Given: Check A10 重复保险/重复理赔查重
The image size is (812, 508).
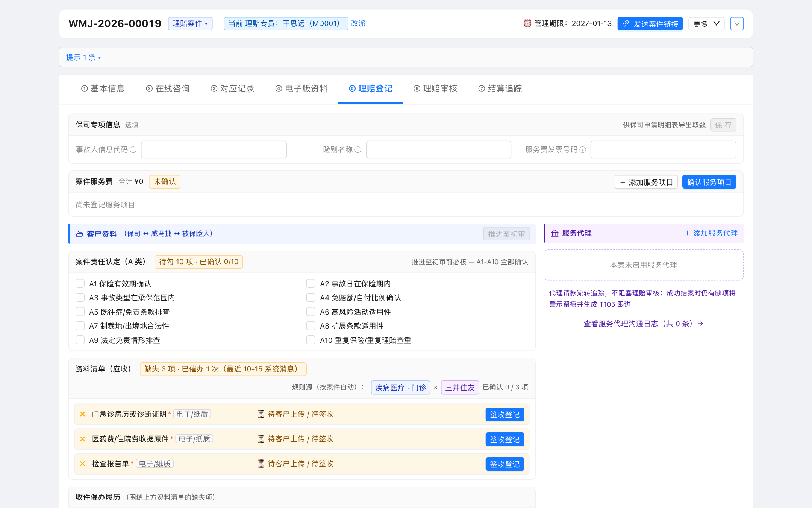Looking at the screenshot, I should pyautogui.click(x=311, y=340).
